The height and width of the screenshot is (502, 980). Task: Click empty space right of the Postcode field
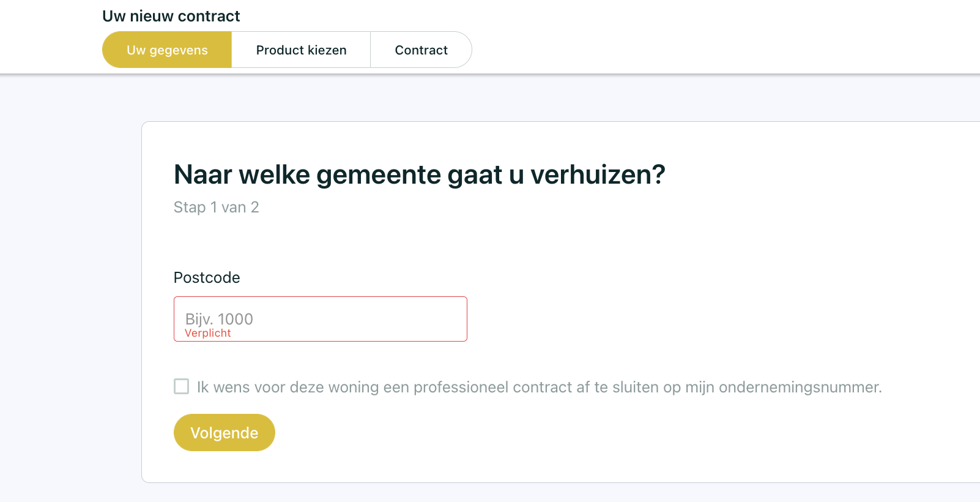tap(673, 319)
